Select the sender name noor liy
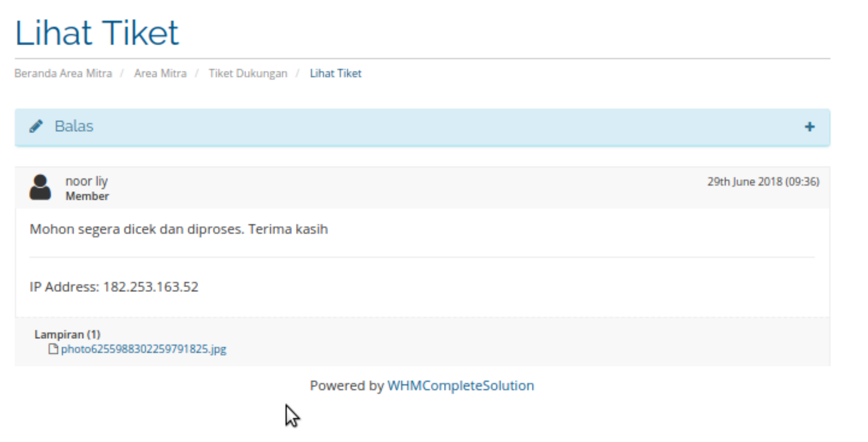Viewport: 868px width, 442px height. (x=87, y=181)
